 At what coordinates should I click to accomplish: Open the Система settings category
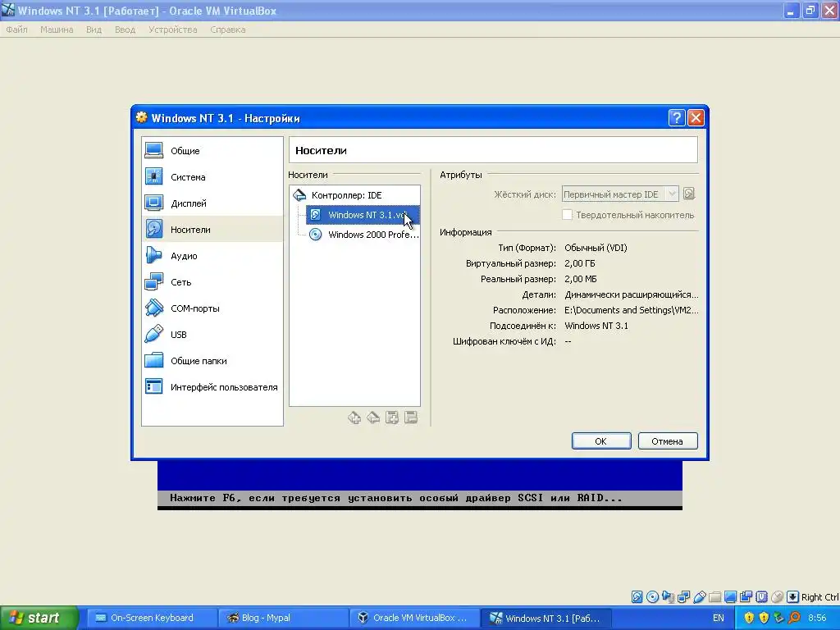pyautogui.click(x=212, y=177)
